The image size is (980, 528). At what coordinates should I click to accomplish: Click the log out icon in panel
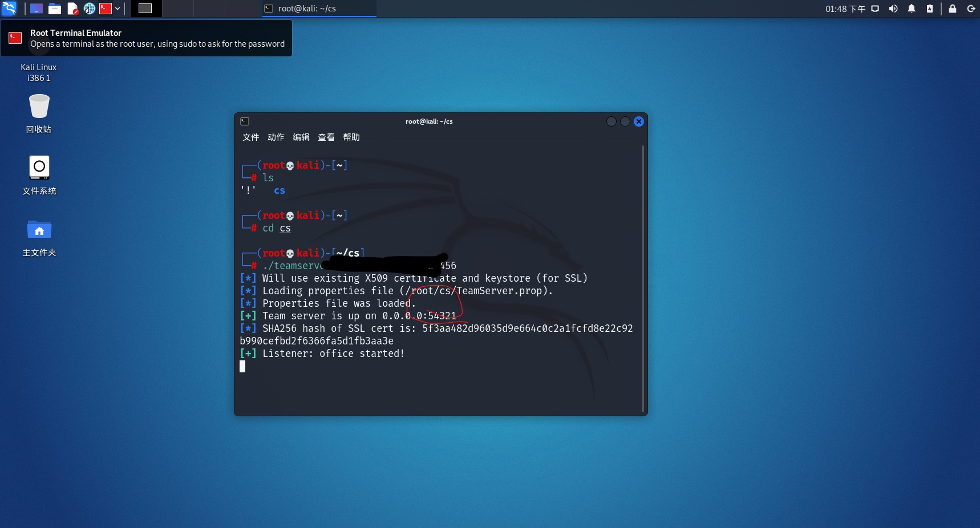pyautogui.click(x=971, y=9)
